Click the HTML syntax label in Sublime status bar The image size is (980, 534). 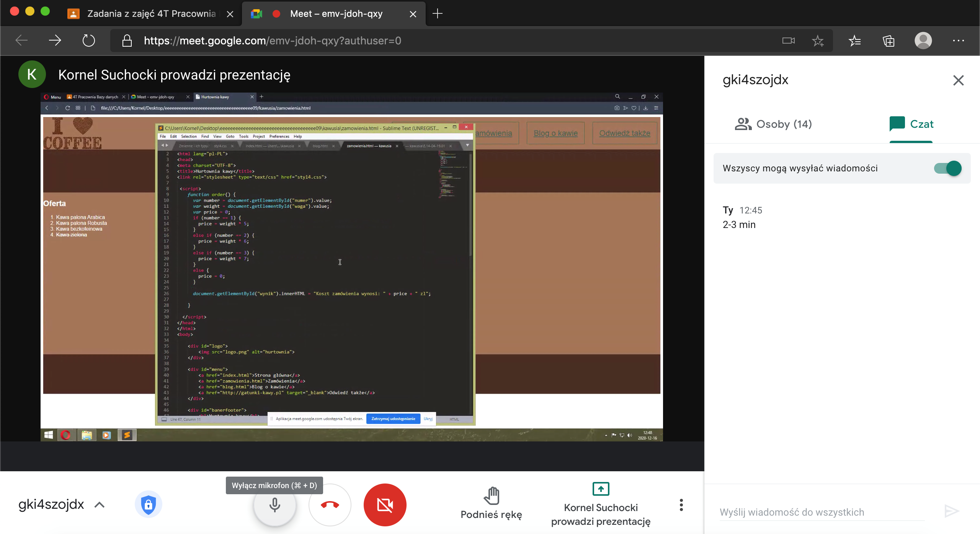(x=454, y=419)
